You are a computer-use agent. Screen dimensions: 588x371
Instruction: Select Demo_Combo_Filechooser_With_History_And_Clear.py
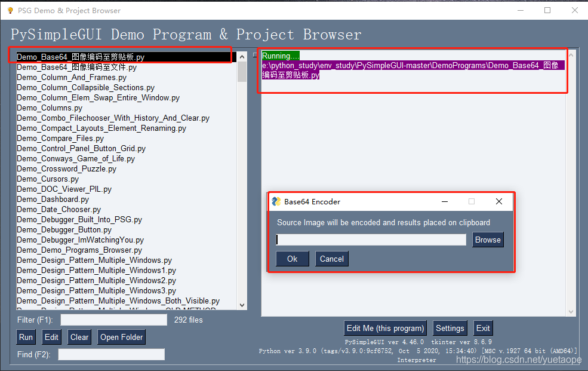coord(127,118)
